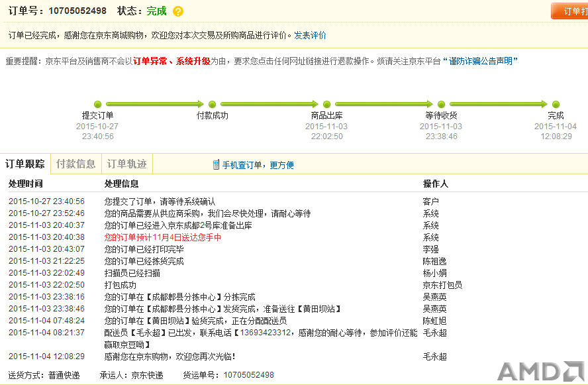Click the courier phone number 13693423312
588x385 pixels.
click(265, 333)
